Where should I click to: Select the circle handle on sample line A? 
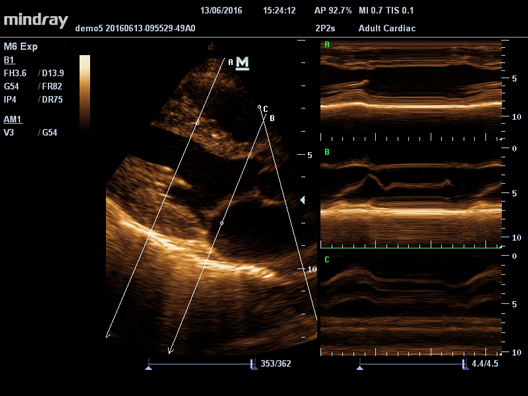coord(197,123)
